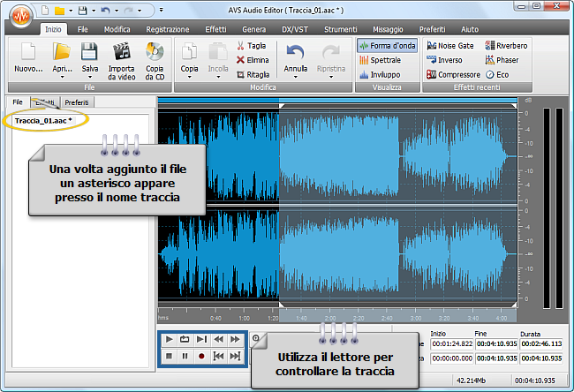Select Traccia_01.aac in file list

tap(42, 119)
